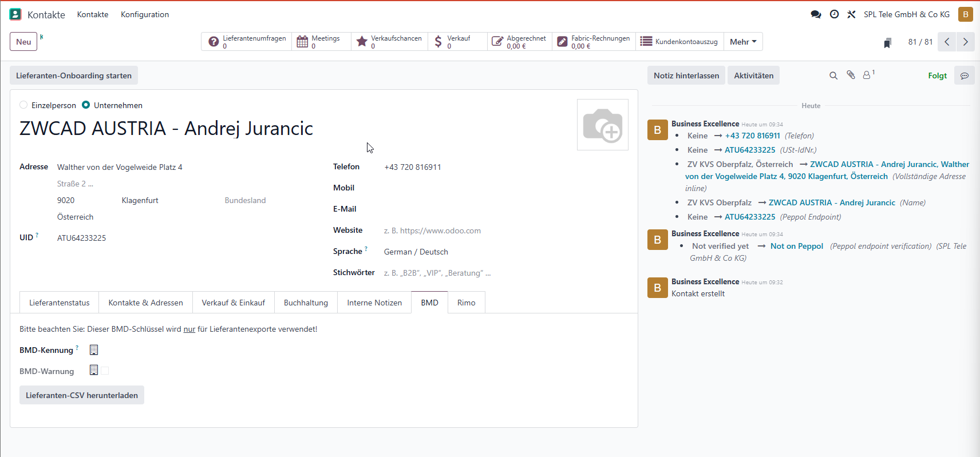Image resolution: width=980 pixels, height=457 pixels.
Task: Open the activities clock icon in top bar
Action: pos(835,14)
